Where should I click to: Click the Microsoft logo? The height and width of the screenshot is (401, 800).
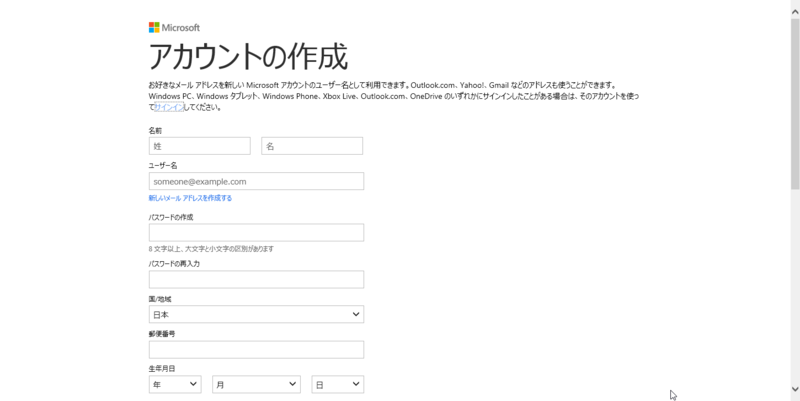coord(174,28)
